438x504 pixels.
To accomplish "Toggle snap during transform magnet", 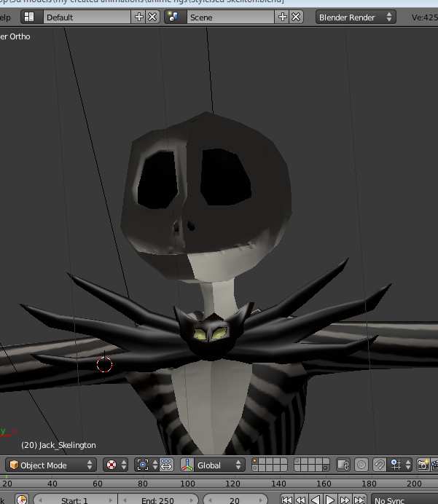I will click(380, 465).
